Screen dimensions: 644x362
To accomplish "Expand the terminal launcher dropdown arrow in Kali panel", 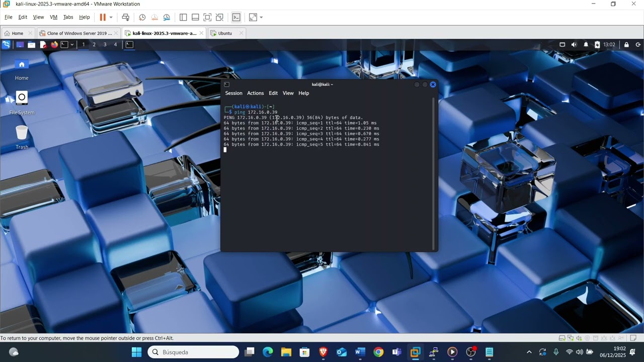I will tap(72, 45).
